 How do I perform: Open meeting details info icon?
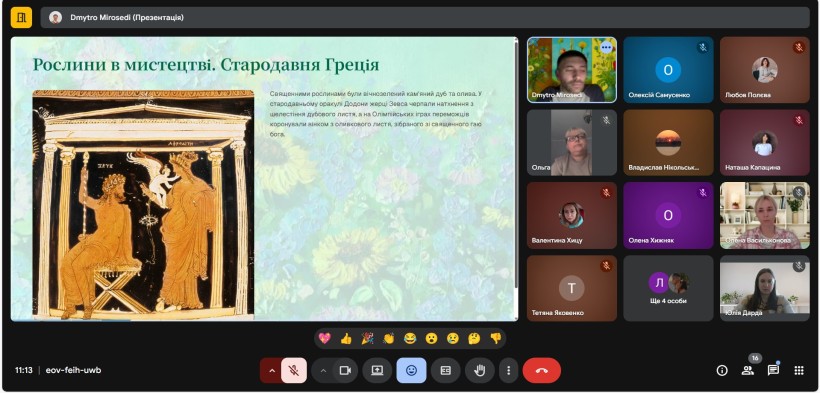click(722, 370)
